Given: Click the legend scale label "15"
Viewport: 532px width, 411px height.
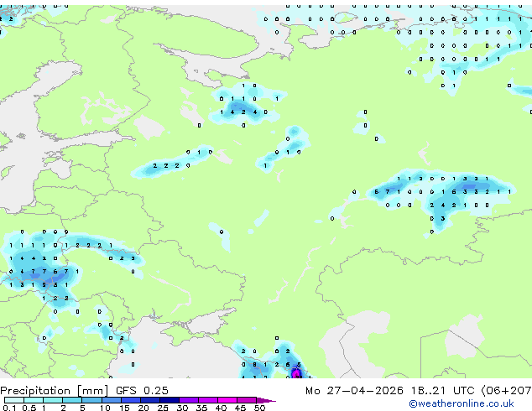Looking at the screenshot, I should [x=124, y=408].
